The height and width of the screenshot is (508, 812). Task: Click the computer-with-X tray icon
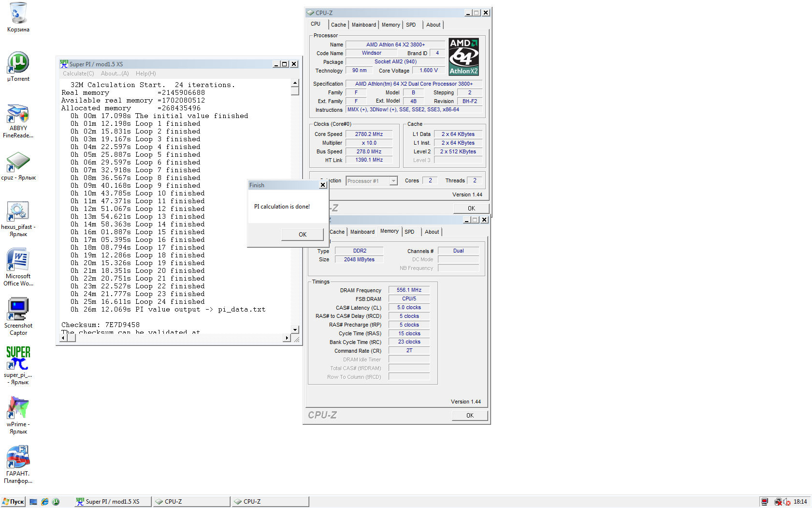click(778, 502)
